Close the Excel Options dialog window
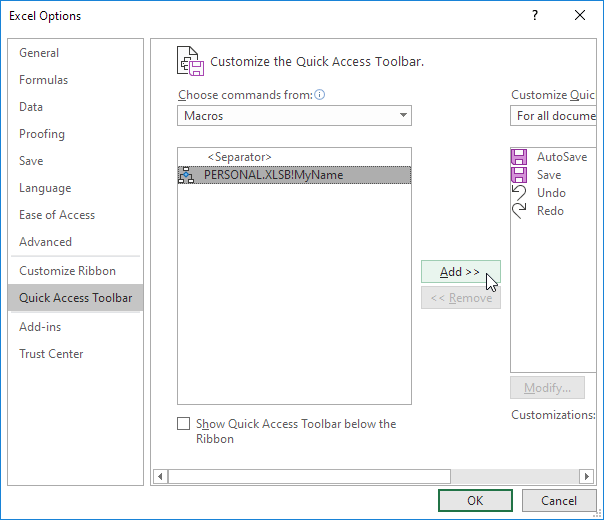Image resolution: width=604 pixels, height=520 pixels. 580,15
